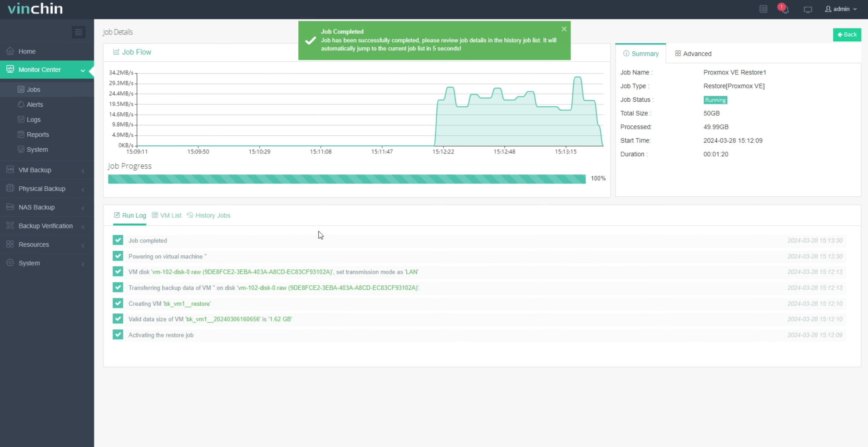This screenshot has width=868, height=447.
Task: Close the Job Completed notification
Action: (564, 29)
